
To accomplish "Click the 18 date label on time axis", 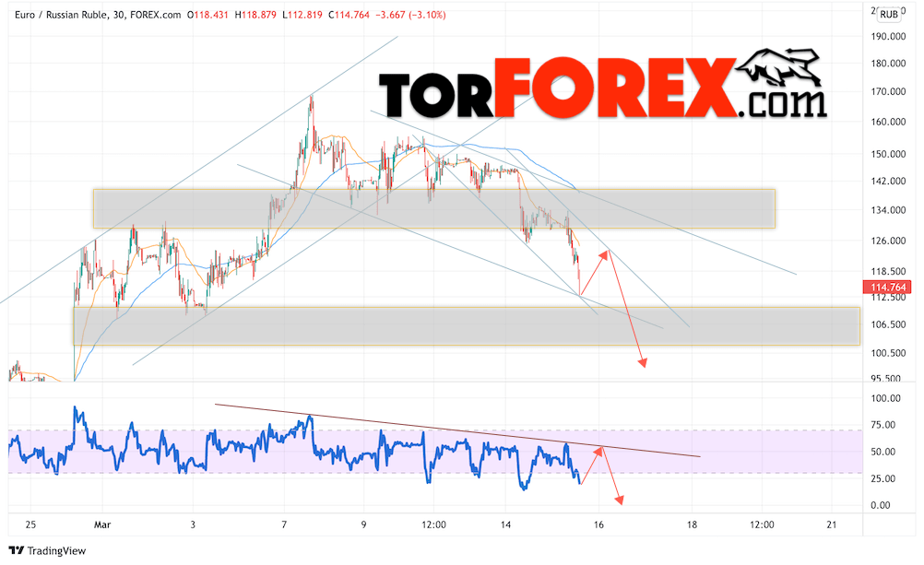I will [692, 524].
